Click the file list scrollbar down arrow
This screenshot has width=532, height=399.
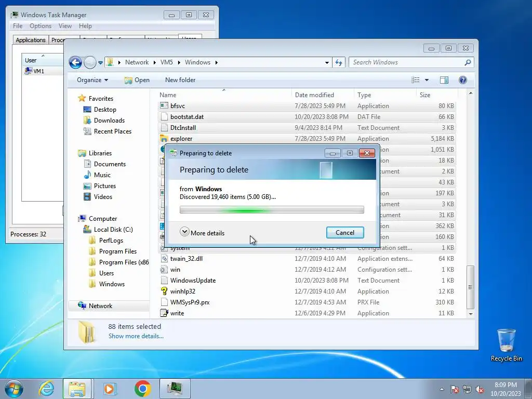click(470, 314)
